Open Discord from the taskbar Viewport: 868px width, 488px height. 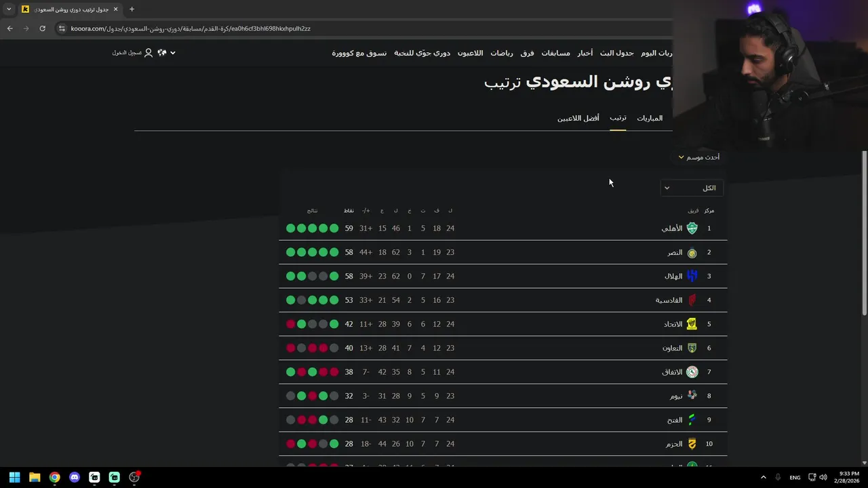(x=75, y=477)
